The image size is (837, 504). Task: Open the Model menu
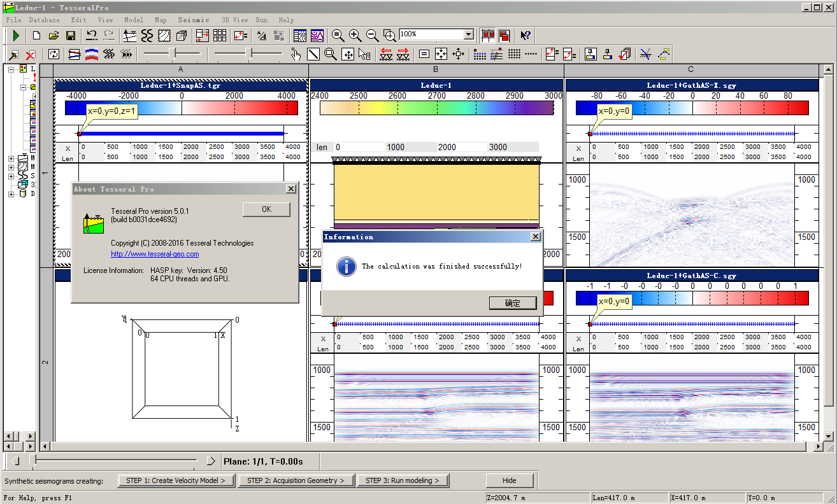click(133, 20)
